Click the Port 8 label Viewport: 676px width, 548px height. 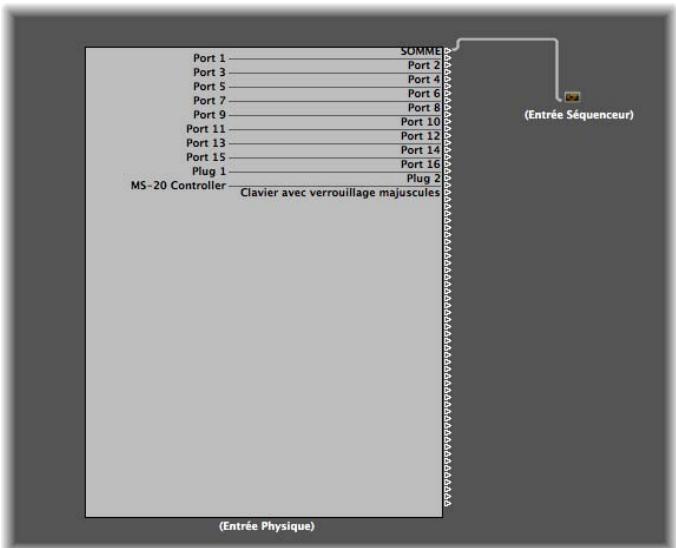tap(424, 108)
